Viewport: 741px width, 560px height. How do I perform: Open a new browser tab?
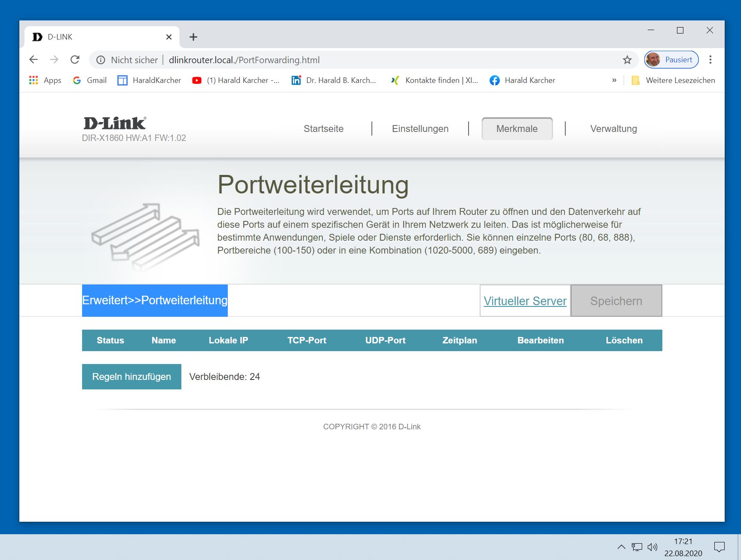[193, 37]
